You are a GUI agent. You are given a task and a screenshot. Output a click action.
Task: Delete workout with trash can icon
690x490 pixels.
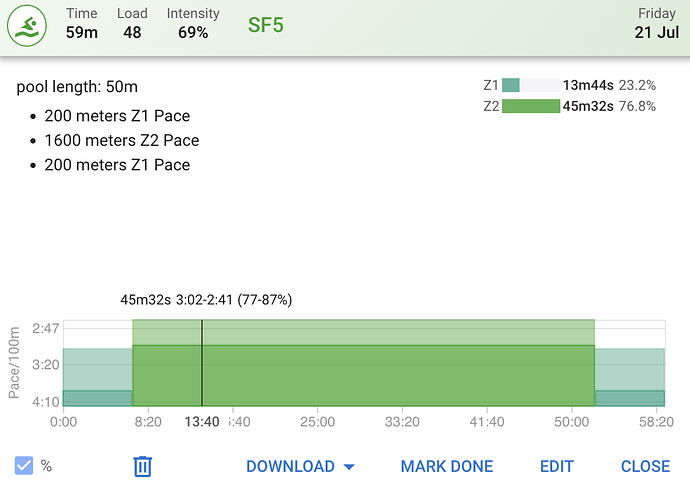click(143, 466)
